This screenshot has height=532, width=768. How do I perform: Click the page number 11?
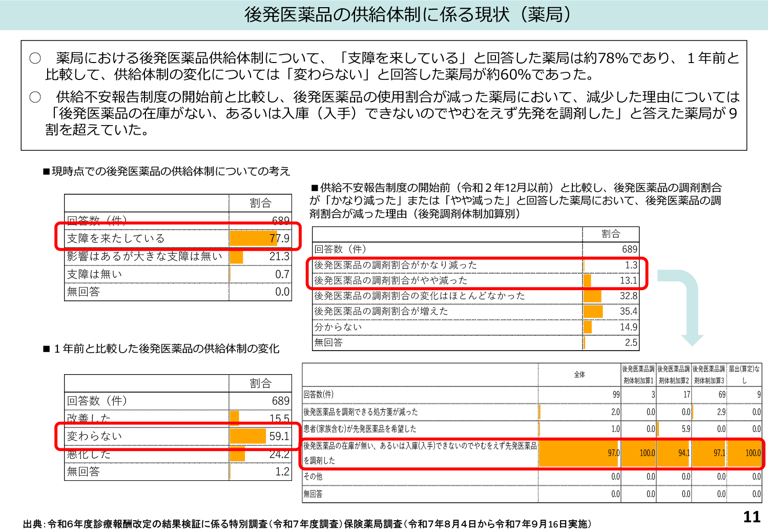click(752, 517)
